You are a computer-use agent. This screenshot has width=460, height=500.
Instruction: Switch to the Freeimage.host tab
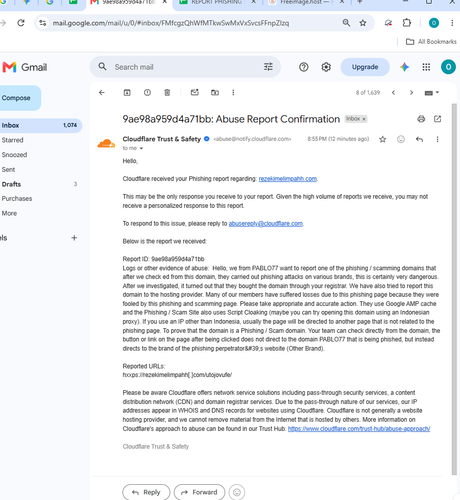pyautogui.click(x=307, y=3)
